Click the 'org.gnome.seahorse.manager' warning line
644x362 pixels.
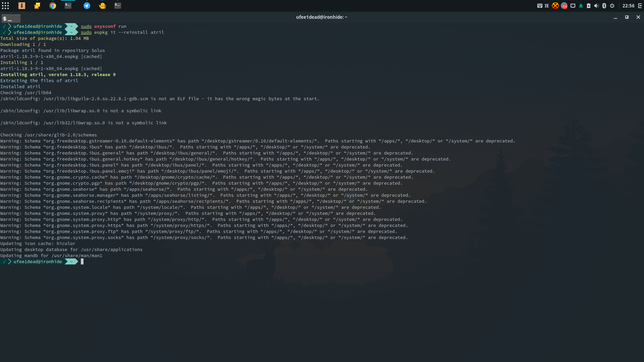click(205, 195)
